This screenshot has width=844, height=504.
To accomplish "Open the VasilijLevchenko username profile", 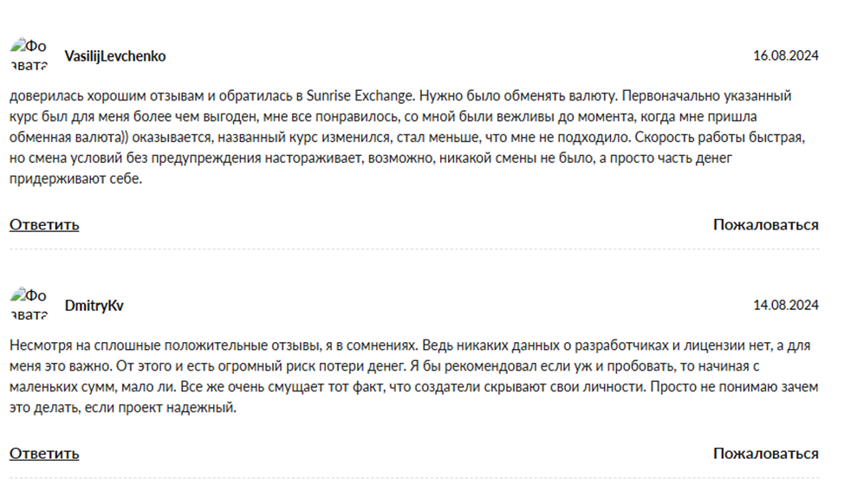I will point(115,56).
